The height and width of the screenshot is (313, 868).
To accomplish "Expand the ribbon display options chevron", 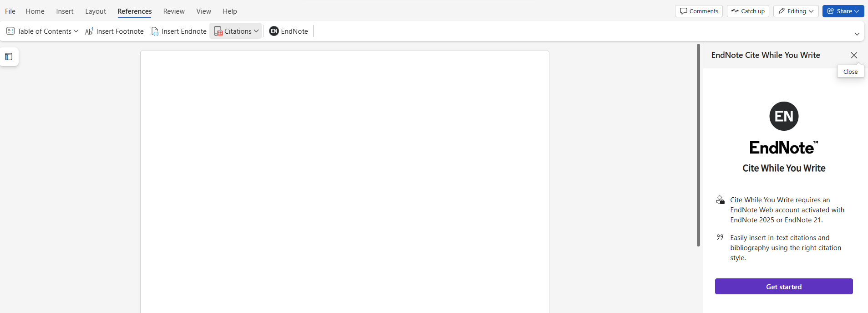I will (x=857, y=34).
